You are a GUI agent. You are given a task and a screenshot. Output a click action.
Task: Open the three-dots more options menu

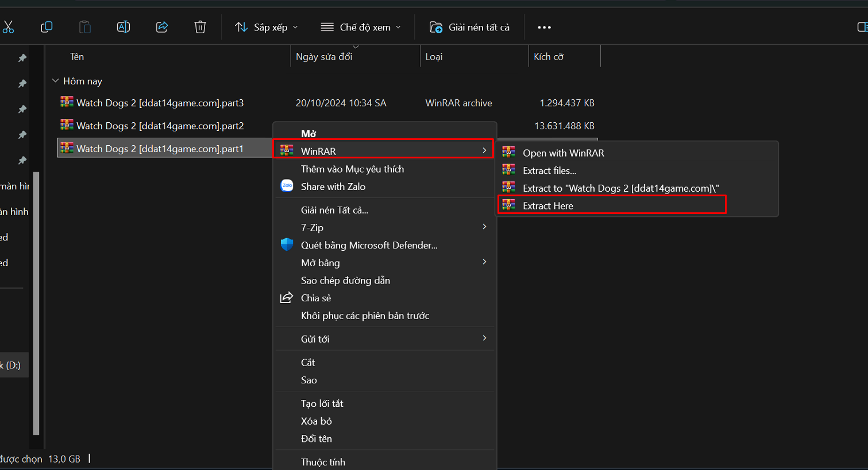[544, 27]
